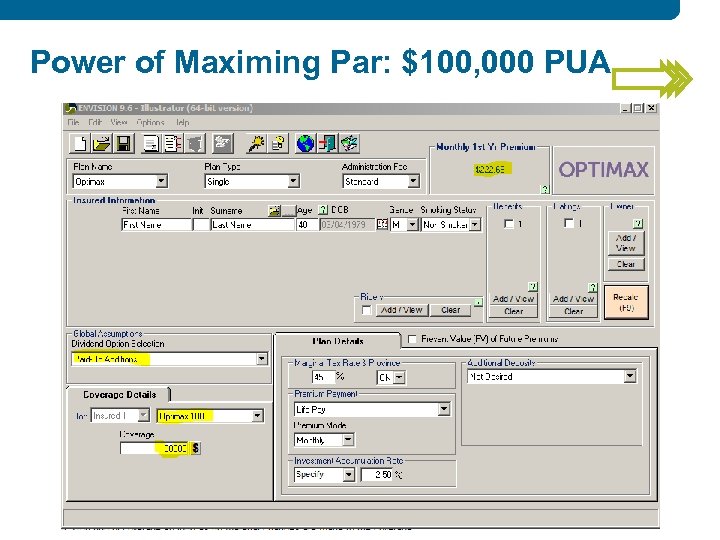Tick the Ratings insured 1 checkbox
720x540 pixels.
tap(568, 223)
